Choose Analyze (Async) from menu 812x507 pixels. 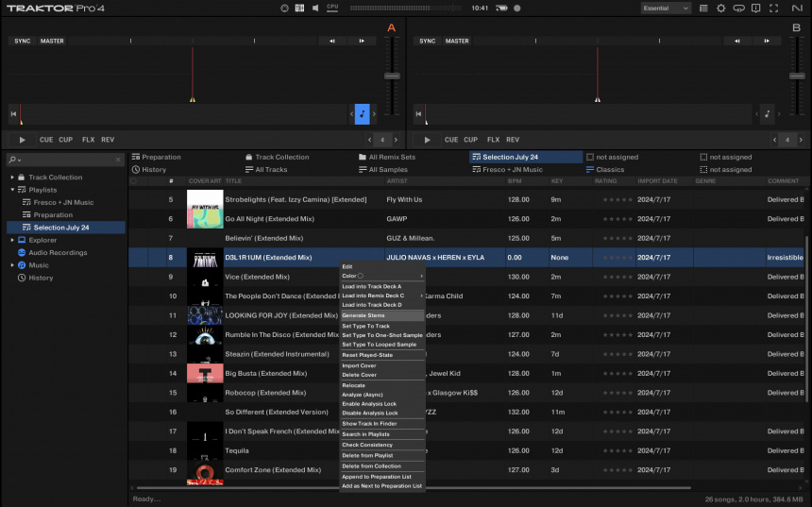click(382, 395)
